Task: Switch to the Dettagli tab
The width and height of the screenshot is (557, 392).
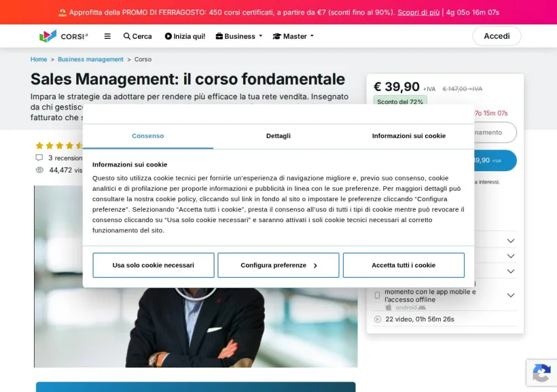Action: (x=278, y=136)
